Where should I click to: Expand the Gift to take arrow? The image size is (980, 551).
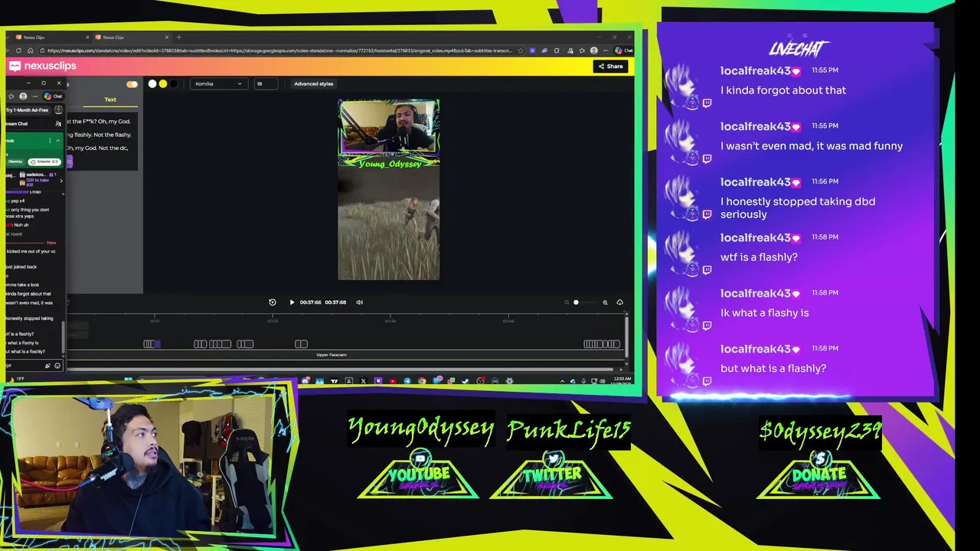[60, 181]
